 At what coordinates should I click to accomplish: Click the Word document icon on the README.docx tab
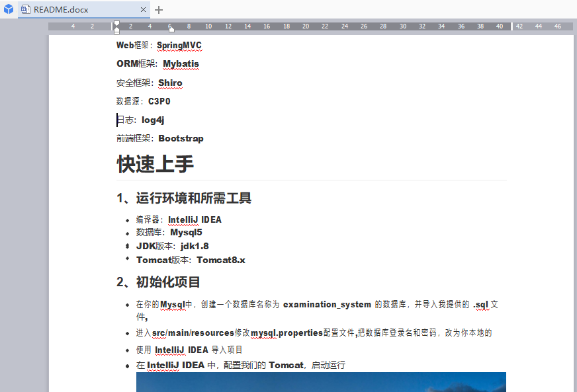[24, 10]
